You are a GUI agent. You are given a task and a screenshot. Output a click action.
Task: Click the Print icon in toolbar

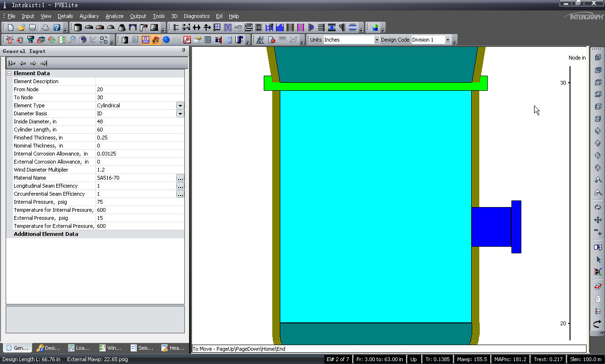[45, 27]
